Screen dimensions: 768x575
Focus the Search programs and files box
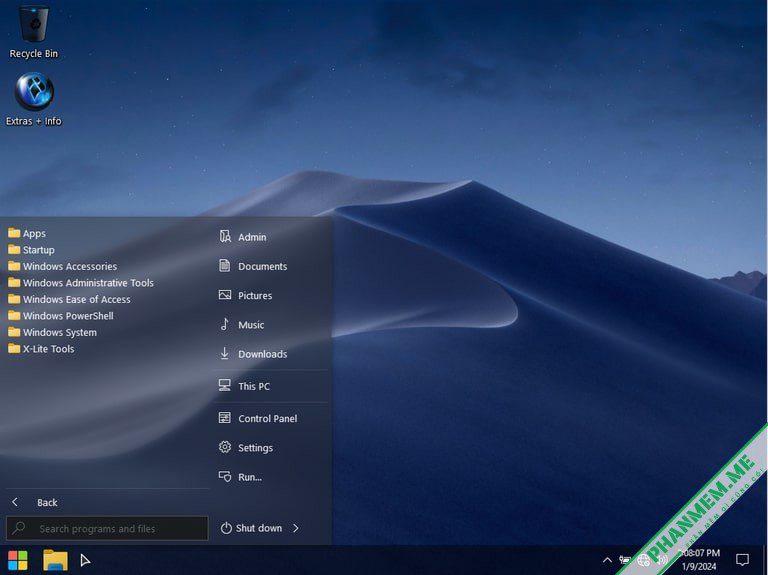pyautogui.click(x=107, y=528)
